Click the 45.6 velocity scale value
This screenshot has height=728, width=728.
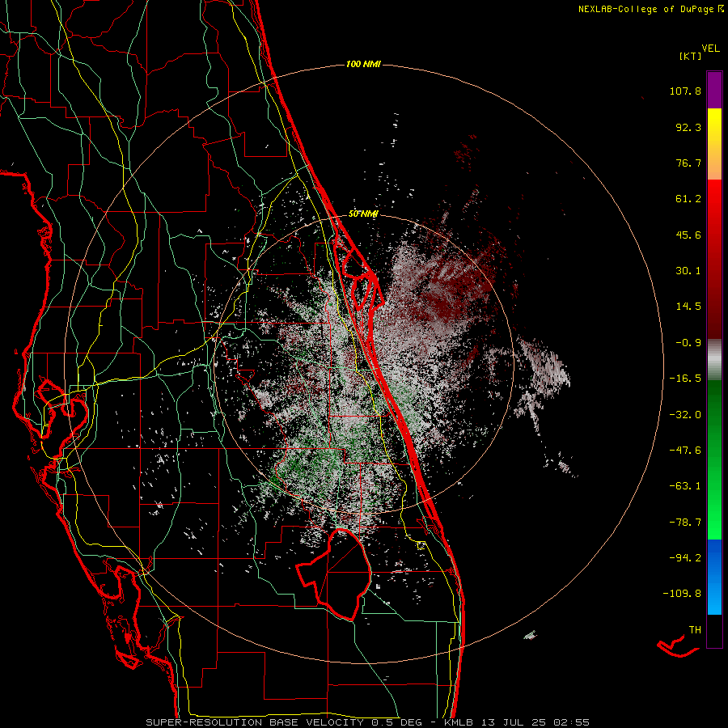[x=688, y=235]
